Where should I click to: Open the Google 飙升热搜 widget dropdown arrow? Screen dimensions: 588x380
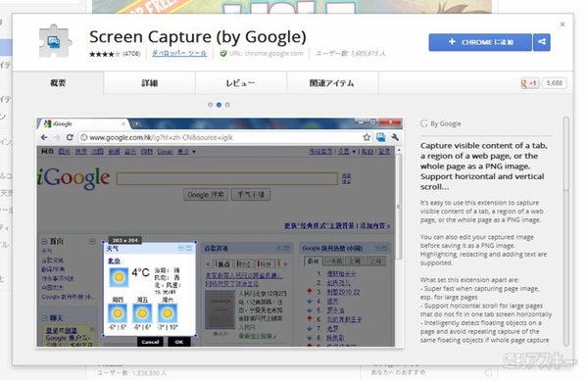pos(377,248)
